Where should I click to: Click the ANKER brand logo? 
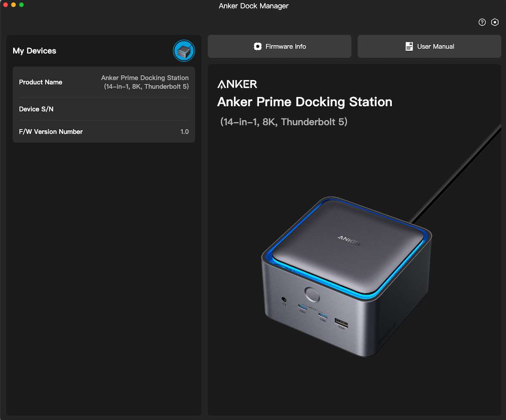point(237,84)
